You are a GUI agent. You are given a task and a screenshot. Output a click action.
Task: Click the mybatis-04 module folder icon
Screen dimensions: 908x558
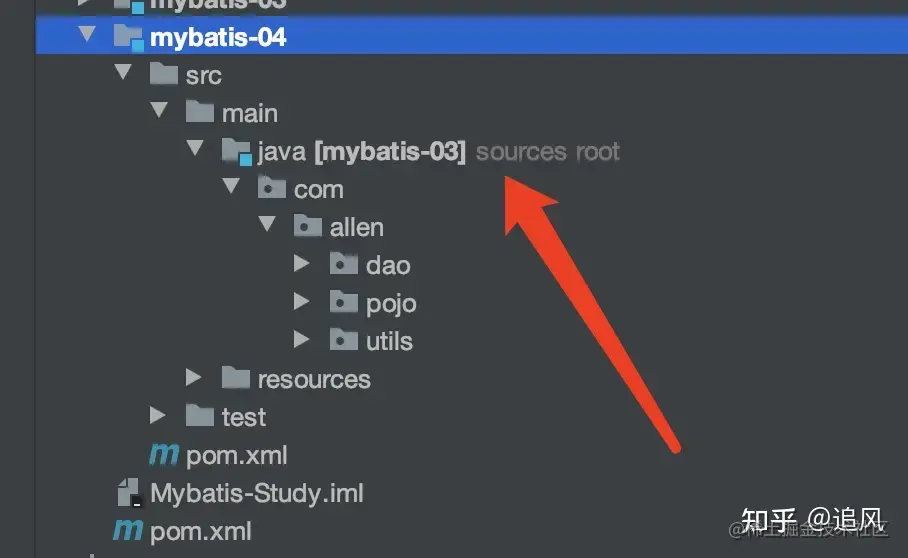(x=129, y=38)
